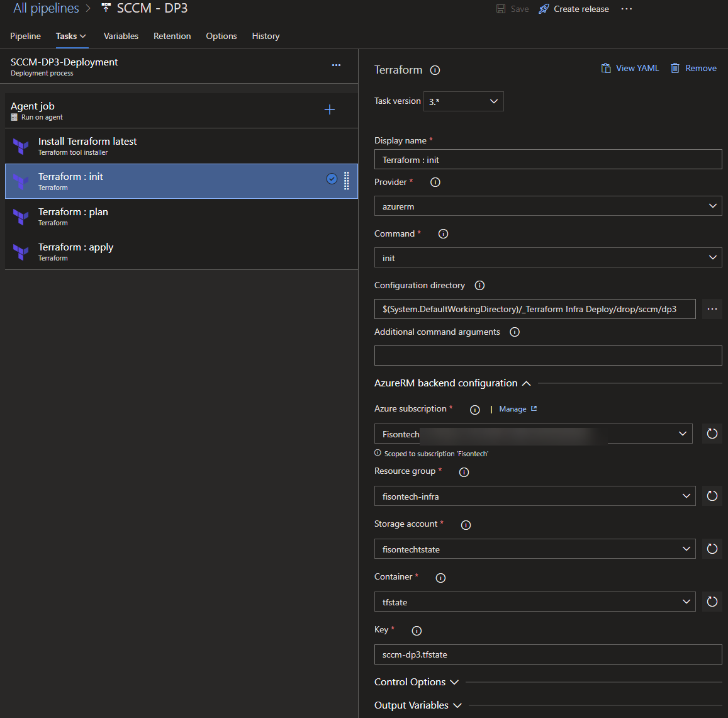Click the scoped subscription info icon
The width and height of the screenshot is (728, 718).
tap(378, 453)
